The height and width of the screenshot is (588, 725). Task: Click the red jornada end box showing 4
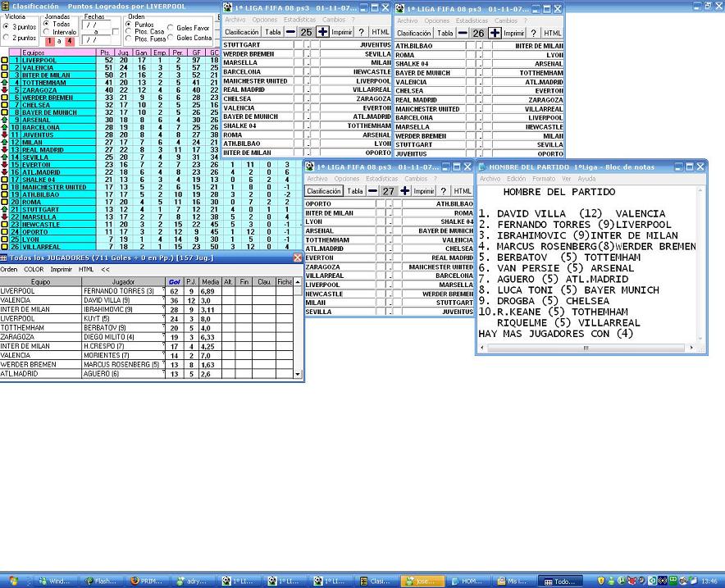point(70,41)
